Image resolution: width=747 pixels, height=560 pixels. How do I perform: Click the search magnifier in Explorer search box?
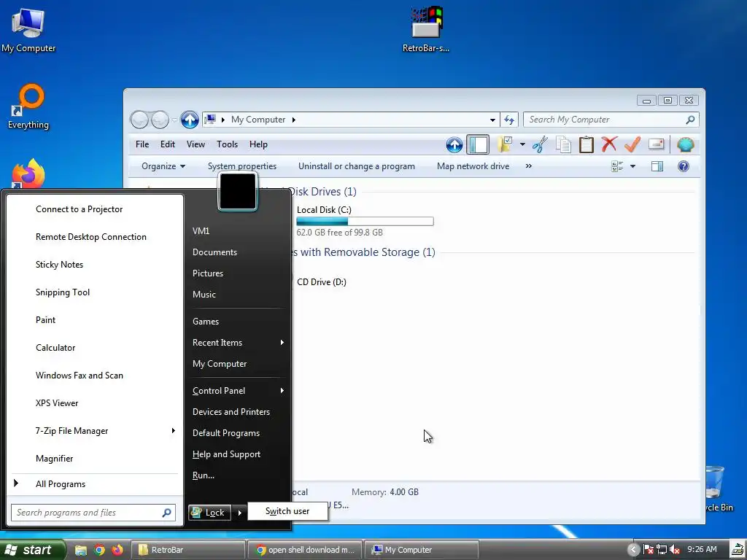coord(690,120)
